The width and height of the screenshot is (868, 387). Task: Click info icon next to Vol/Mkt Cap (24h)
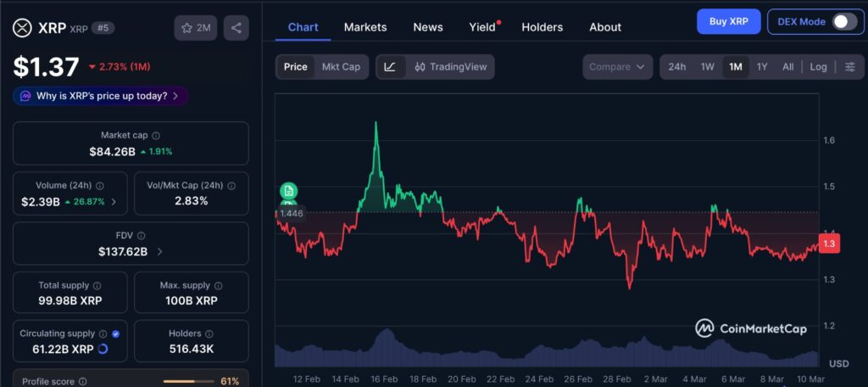231,186
